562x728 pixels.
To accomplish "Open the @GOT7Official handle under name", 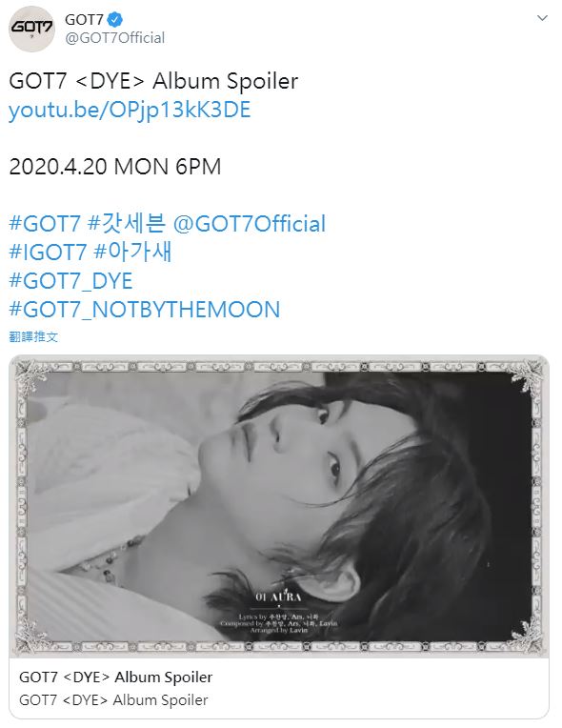I will 115,38.
